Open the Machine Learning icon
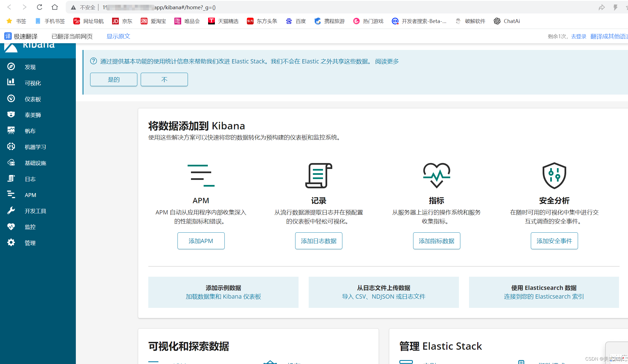 11,146
